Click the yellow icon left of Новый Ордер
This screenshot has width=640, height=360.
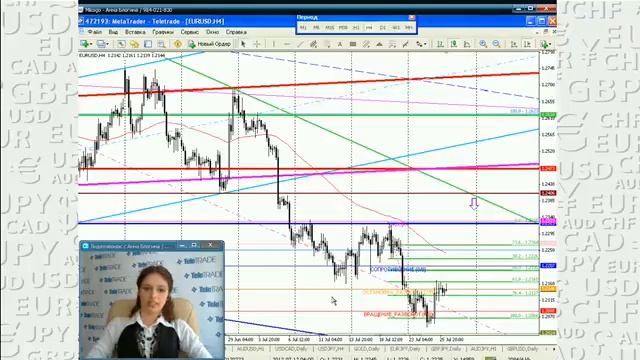click(x=178, y=44)
